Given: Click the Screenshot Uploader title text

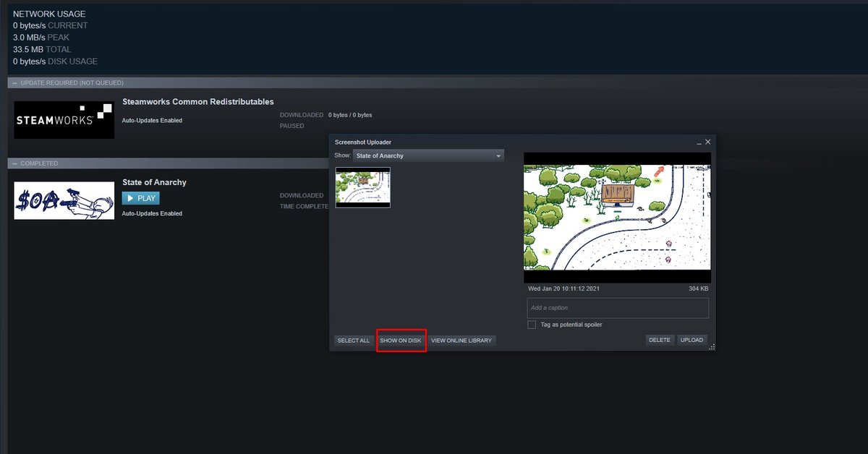Looking at the screenshot, I should coord(363,142).
